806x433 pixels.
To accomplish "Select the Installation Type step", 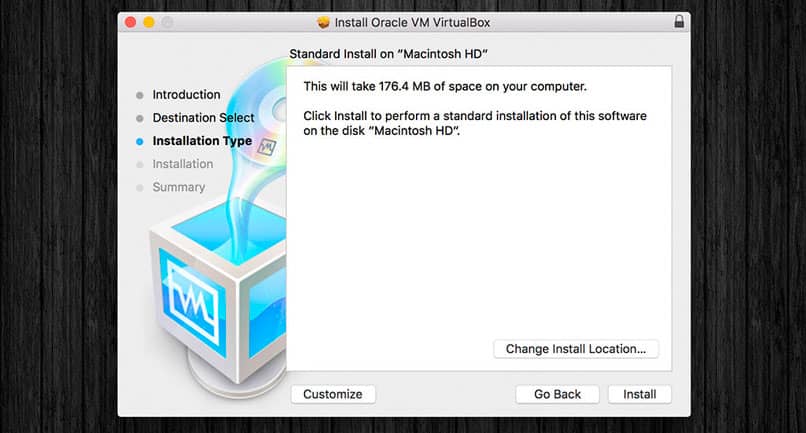I will [202, 141].
